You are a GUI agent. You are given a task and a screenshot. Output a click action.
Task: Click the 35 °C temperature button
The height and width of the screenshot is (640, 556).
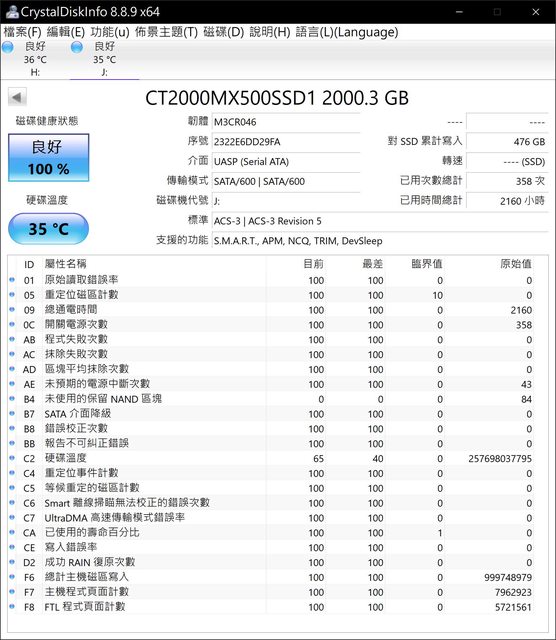[x=49, y=229]
